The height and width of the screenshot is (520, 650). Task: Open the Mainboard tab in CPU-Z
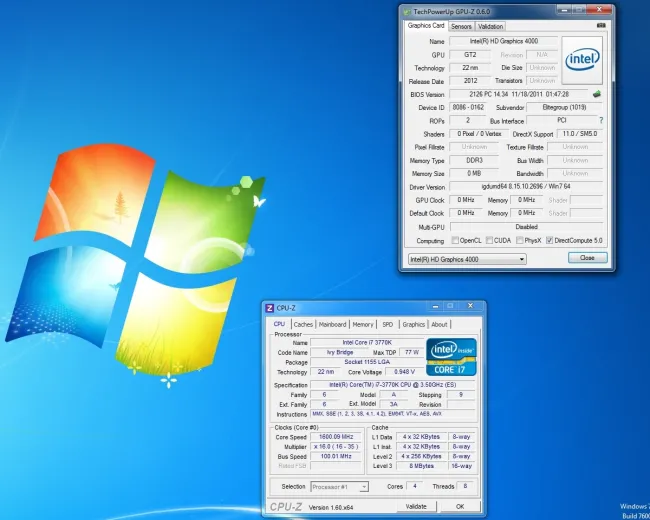coord(332,324)
